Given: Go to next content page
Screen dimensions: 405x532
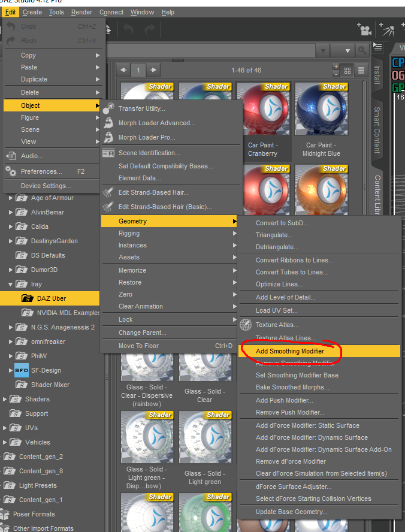Looking at the screenshot, I should (153, 70).
